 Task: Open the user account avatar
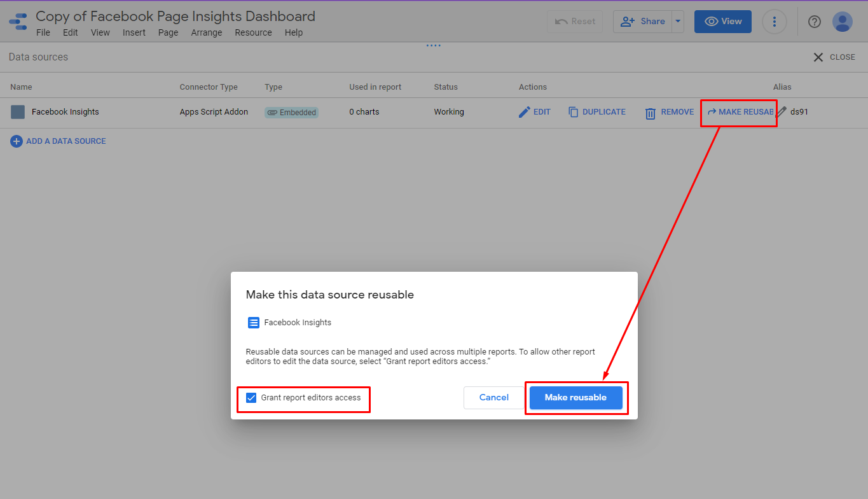coord(842,22)
